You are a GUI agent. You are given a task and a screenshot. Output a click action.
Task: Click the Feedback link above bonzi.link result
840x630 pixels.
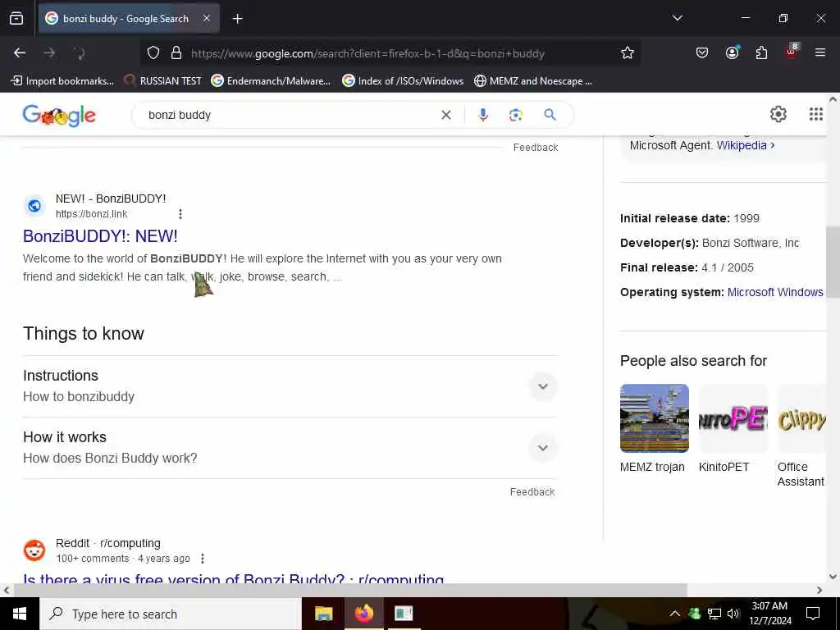(x=535, y=148)
